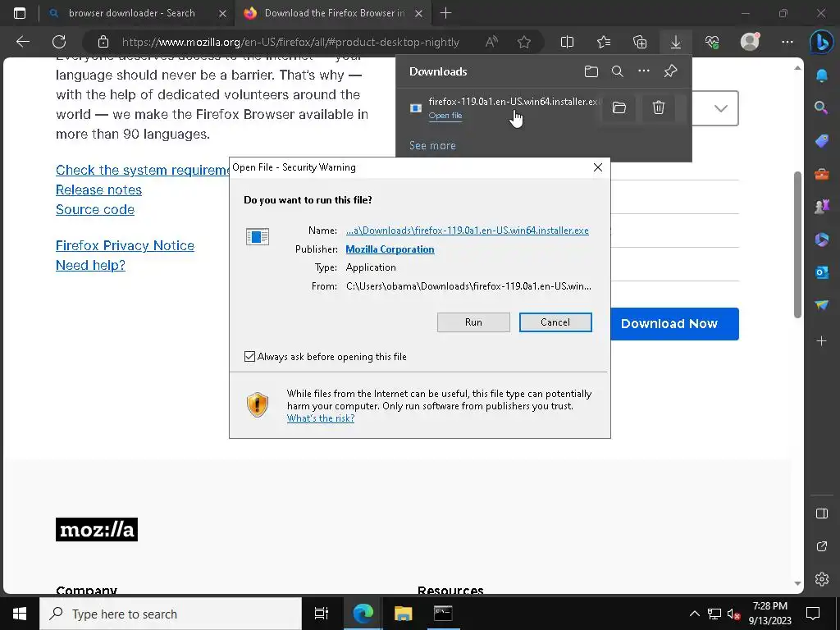The height and width of the screenshot is (630, 840).
Task: Open the Bing Copilot sidebar icon
Action: (x=821, y=42)
